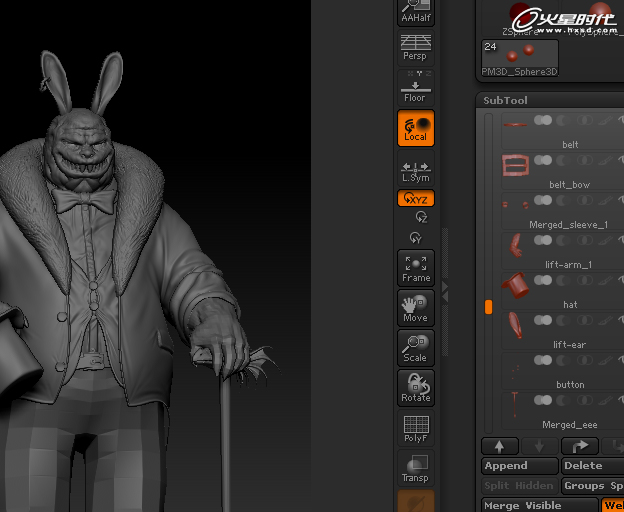Toggle polypaint brush on Merged_eee subtool
The height and width of the screenshot is (512, 624).
coord(605,400)
